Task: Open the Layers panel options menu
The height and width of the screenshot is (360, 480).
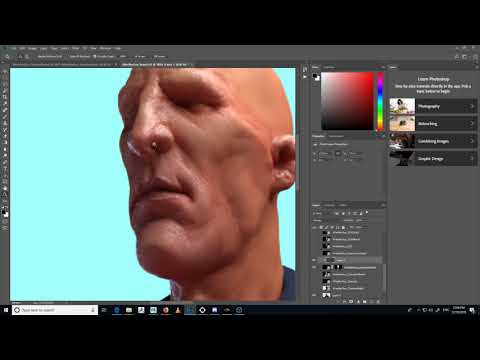Action: (383, 205)
